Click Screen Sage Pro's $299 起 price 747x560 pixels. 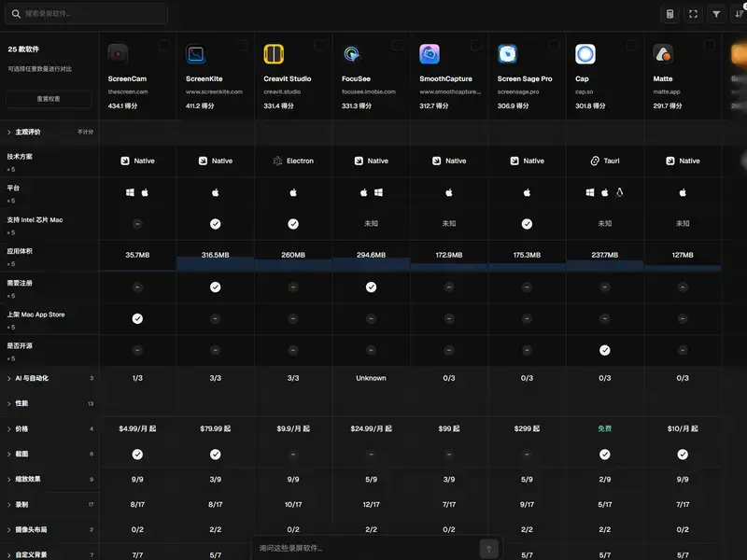(x=527, y=428)
